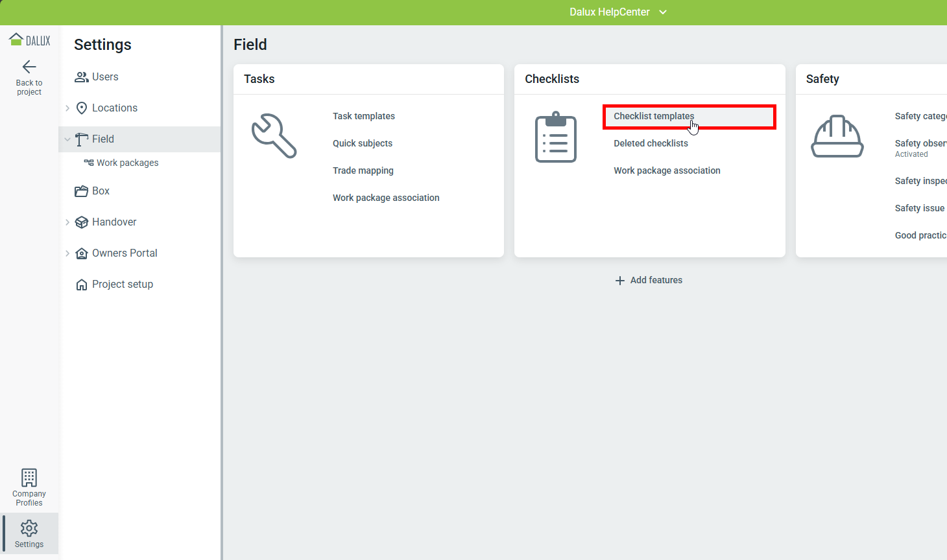The width and height of the screenshot is (947, 560).
Task: Click the Back to project arrow
Action: click(29, 67)
